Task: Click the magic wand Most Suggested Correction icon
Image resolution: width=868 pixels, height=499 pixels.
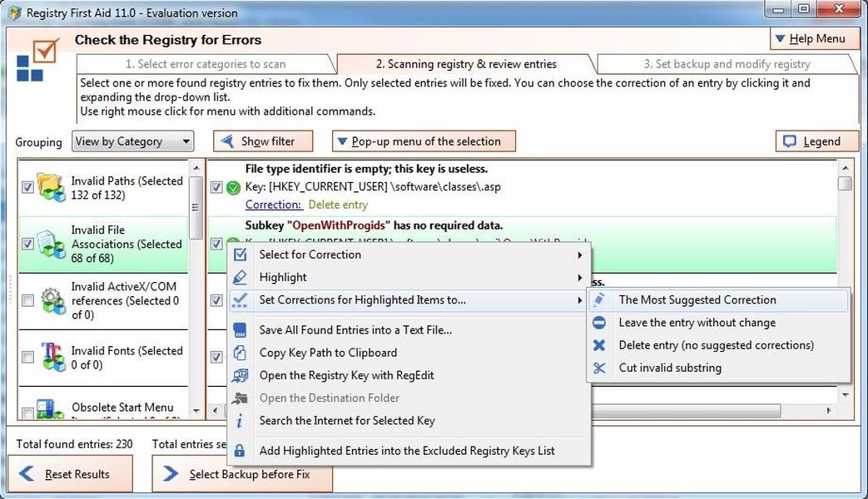Action: pos(602,300)
